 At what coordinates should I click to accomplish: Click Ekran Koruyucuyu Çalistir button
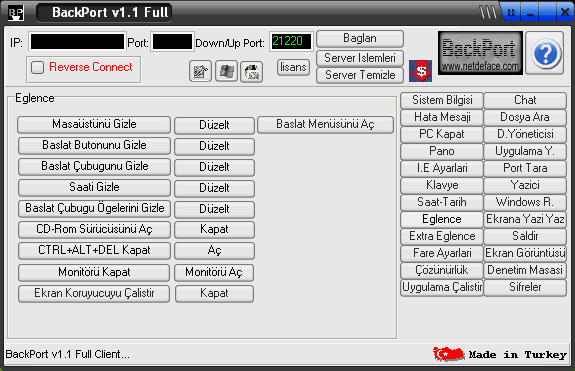pos(94,294)
